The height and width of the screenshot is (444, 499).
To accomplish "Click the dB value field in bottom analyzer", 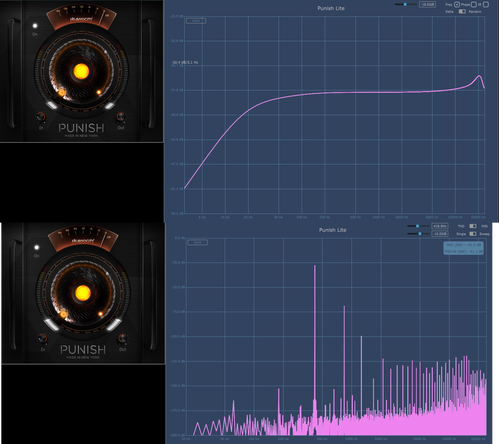I will 440,234.
